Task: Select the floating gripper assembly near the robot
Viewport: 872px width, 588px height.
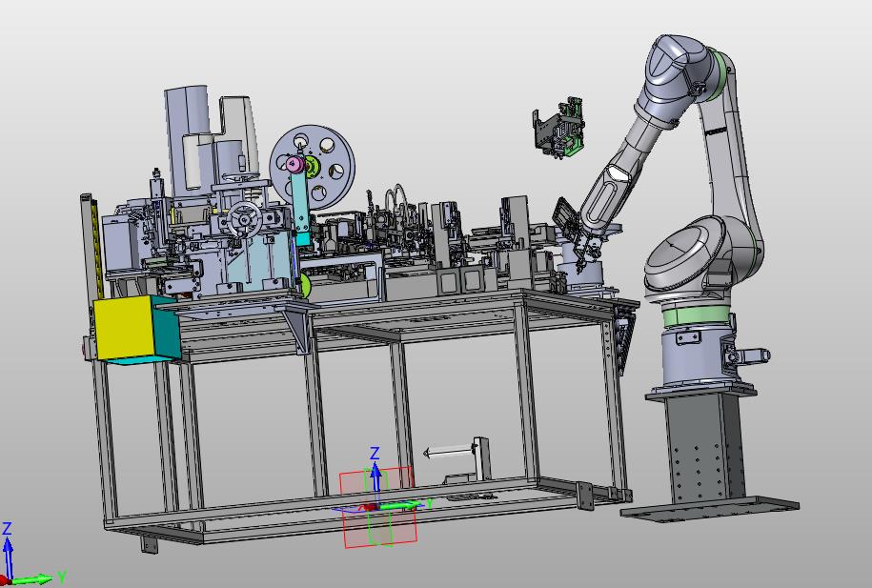Action: pyautogui.click(x=558, y=129)
